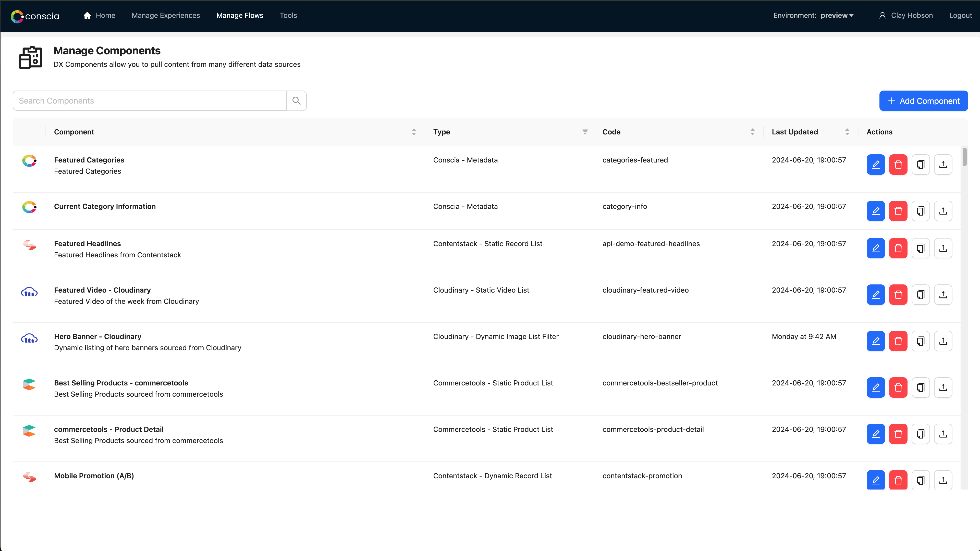Click Cloudinary - Dynamic Image List Filter type
The width and height of the screenshot is (980, 551).
(496, 336)
